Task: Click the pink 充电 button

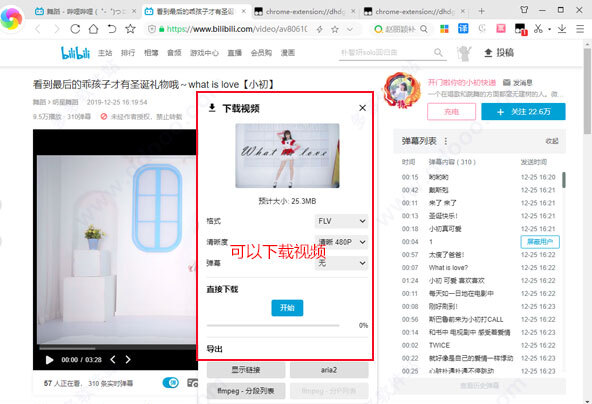Action: 451,112
